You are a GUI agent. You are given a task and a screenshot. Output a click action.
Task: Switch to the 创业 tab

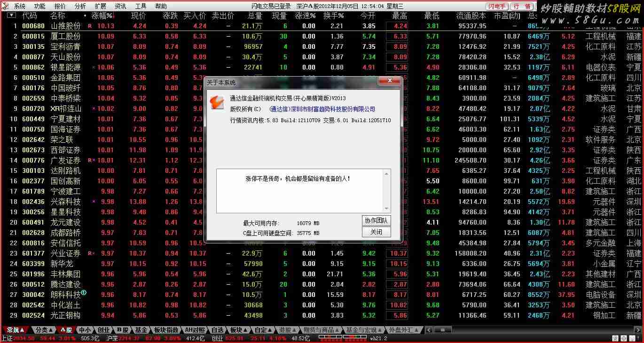click(x=104, y=330)
